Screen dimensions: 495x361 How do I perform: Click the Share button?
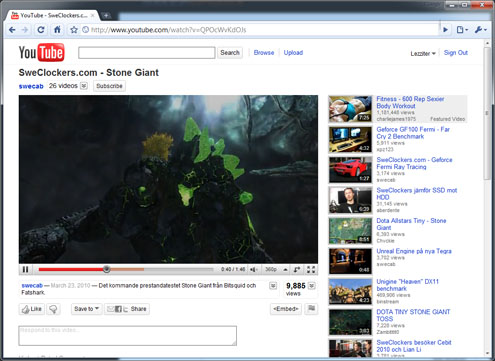[x=138, y=309]
